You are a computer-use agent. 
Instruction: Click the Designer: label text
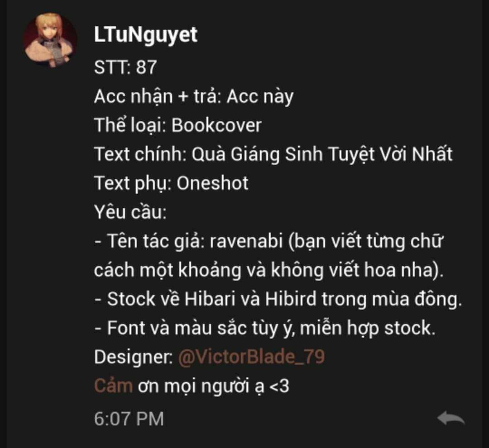[x=134, y=357]
